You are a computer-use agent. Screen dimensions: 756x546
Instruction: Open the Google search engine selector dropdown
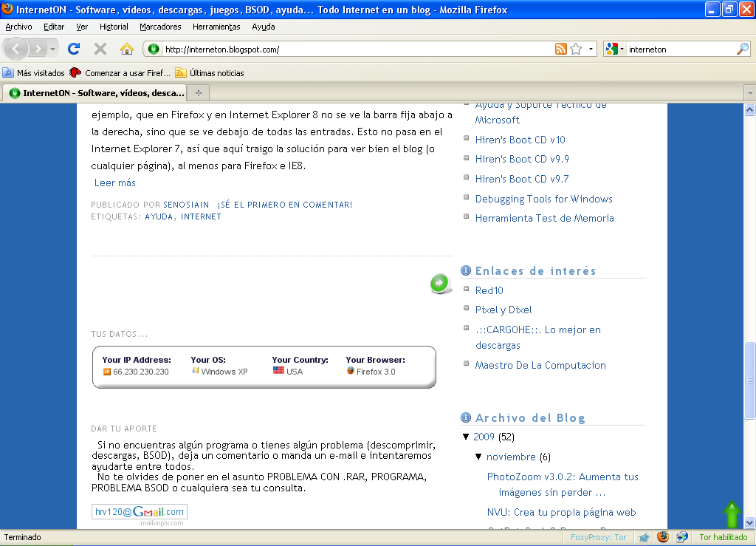point(615,49)
